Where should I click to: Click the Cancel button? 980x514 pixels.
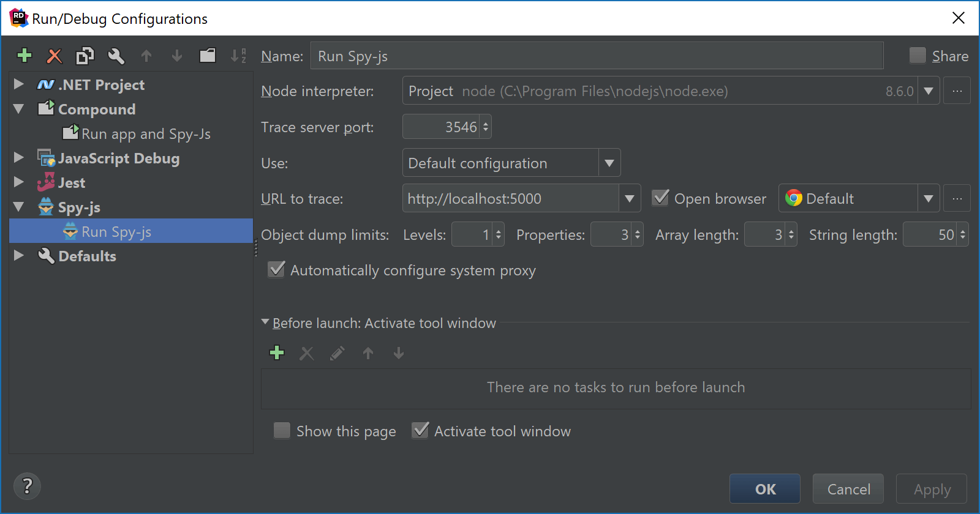point(848,489)
